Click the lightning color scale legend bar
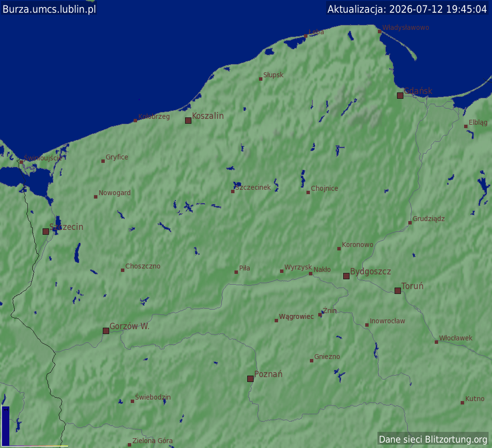Viewport: 492px width, 448px height. pyautogui.click(x=6, y=426)
